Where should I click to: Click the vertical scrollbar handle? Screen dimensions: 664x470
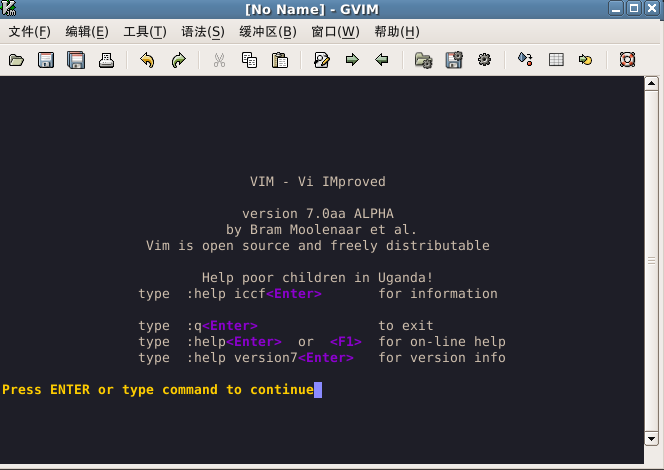tap(651, 261)
